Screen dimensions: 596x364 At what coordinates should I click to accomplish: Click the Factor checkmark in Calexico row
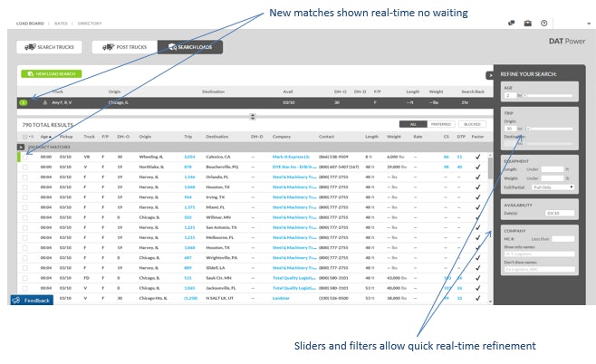pos(477,157)
